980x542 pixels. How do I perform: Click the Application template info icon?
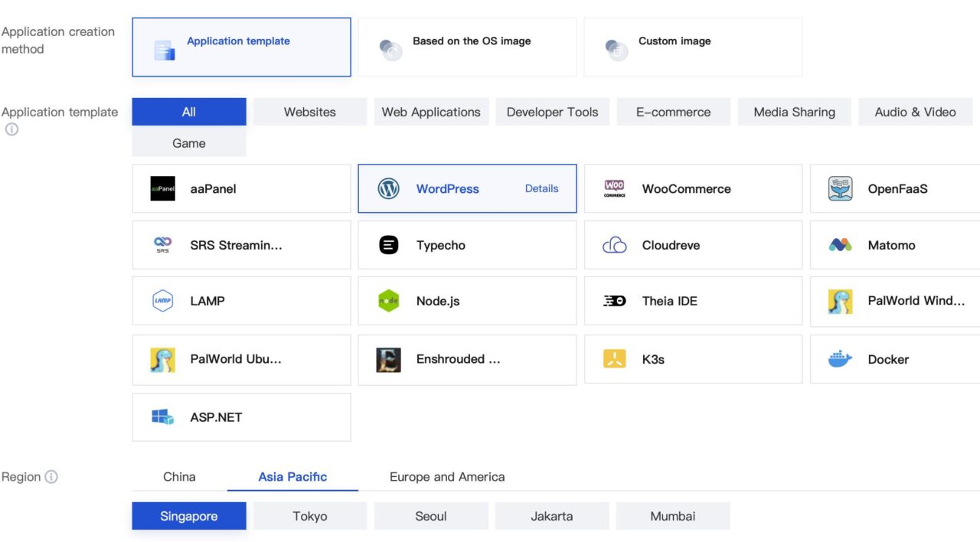(x=11, y=129)
